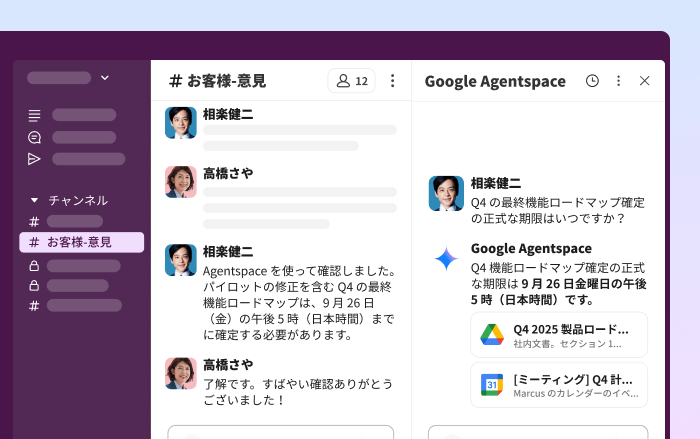The width and height of the screenshot is (700, 439).
Task: Open the chat bubble icon in sidebar
Action: [35, 137]
